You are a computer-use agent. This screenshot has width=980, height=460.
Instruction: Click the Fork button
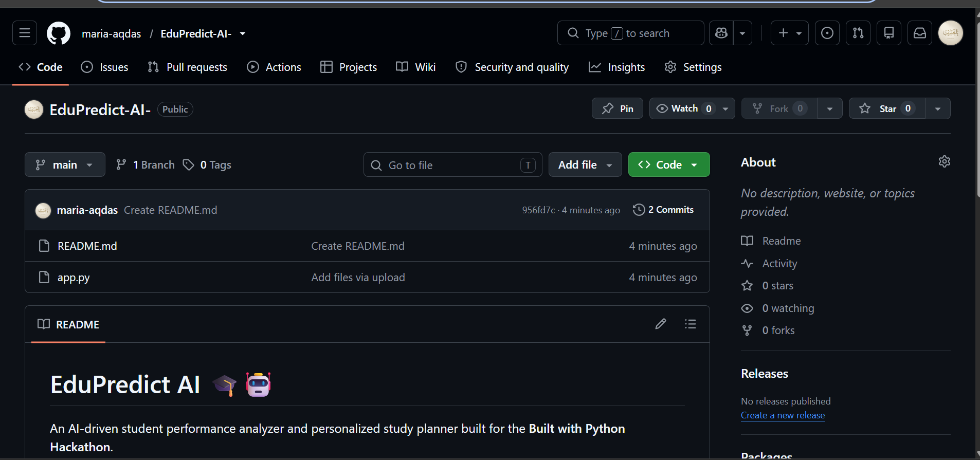[x=779, y=108]
